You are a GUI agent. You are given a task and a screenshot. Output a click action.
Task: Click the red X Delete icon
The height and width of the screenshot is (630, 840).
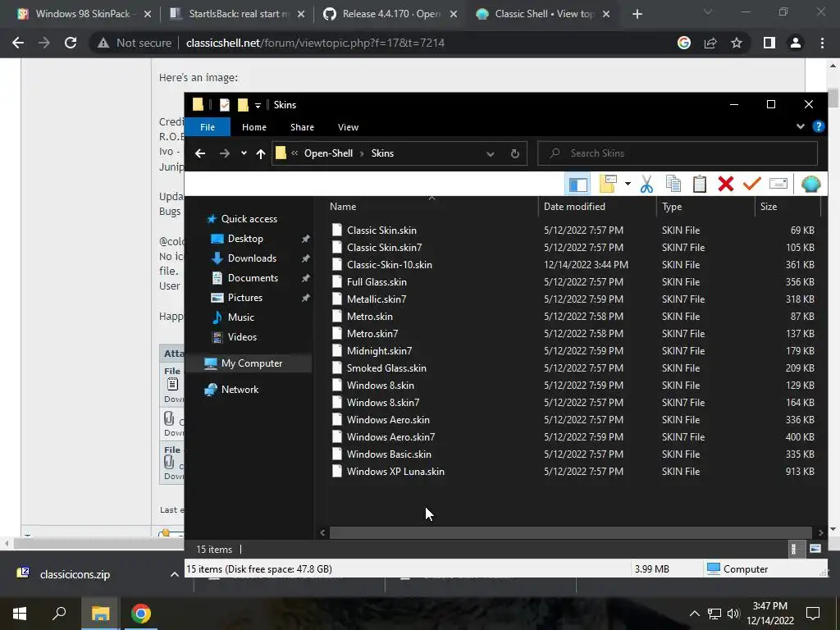click(x=726, y=185)
